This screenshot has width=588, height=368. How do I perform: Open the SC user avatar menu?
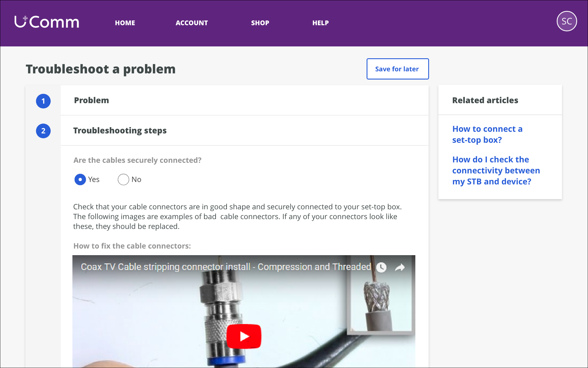click(566, 21)
